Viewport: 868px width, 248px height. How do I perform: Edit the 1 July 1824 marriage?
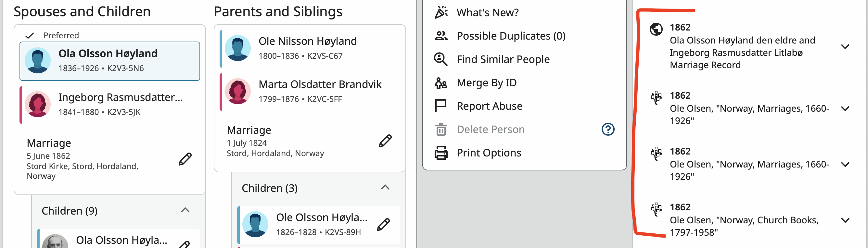pos(385,141)
